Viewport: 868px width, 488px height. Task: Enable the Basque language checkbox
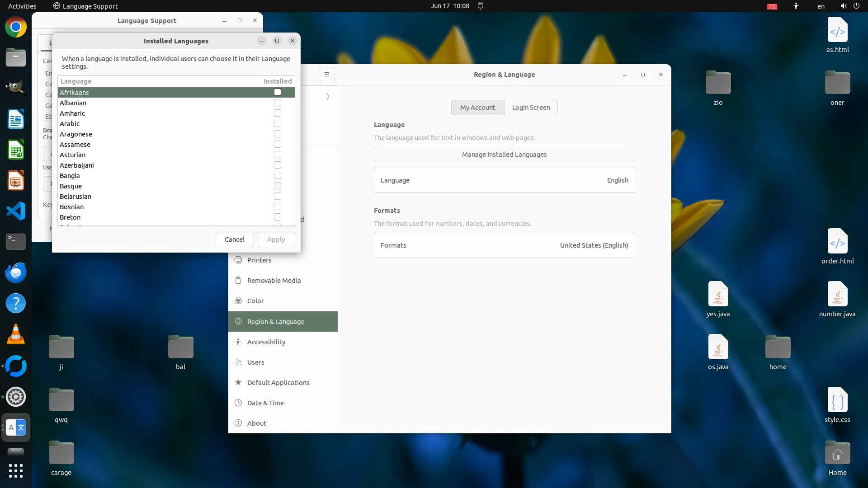(278, 186)
